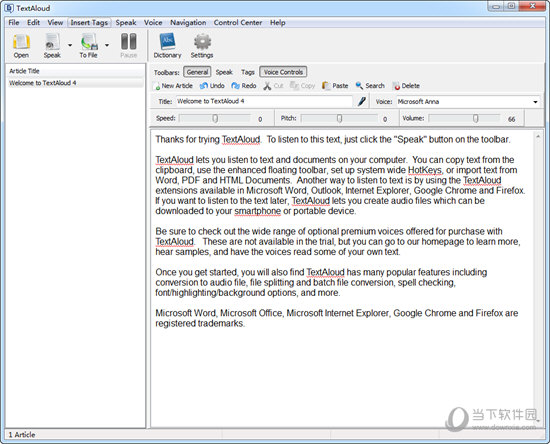Open the Speak menu
Image resolution: width=550 pixels, height=444 pixels.
(126, 22)
